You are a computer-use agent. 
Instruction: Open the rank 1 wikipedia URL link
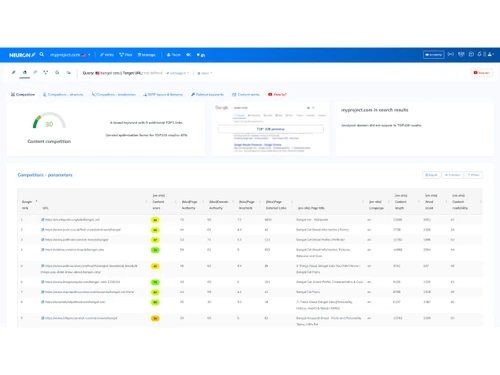(72, 220)
